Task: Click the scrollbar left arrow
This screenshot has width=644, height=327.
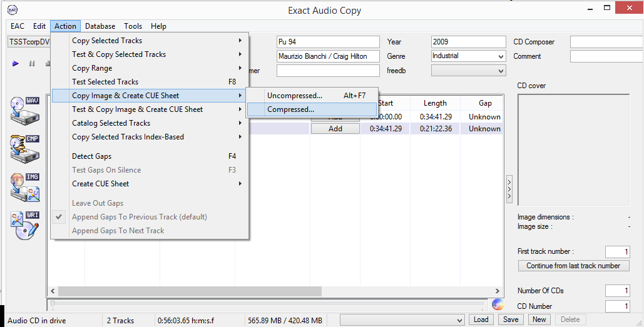Action: tap(53, 291)
